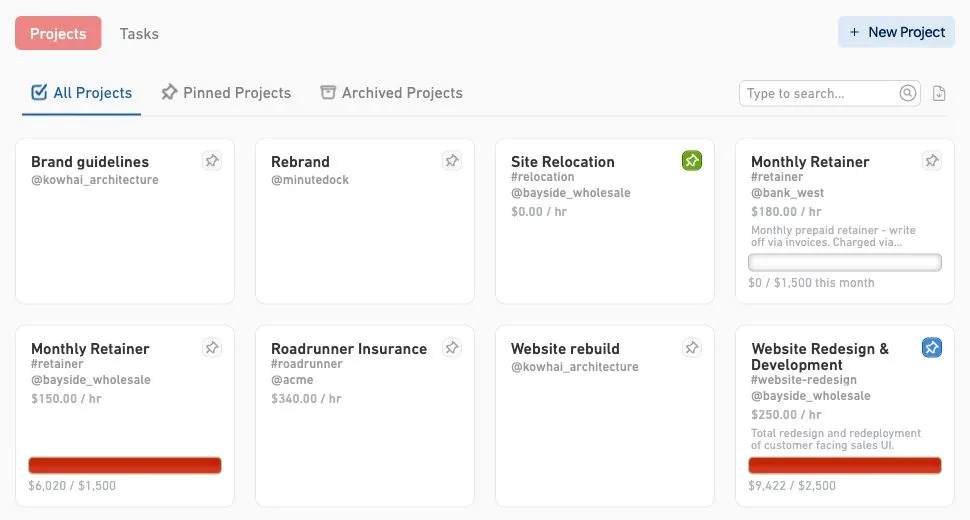Select the All Projects tab
Image resolution: width=970 pixels, height=520 pixels.
pyautogui.click(x=82, y=93)
